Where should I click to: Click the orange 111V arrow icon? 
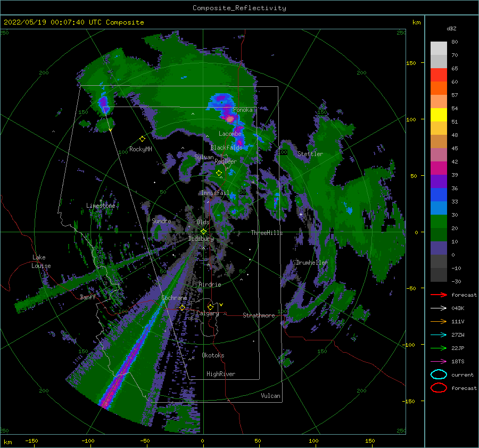tap(439, 321)
